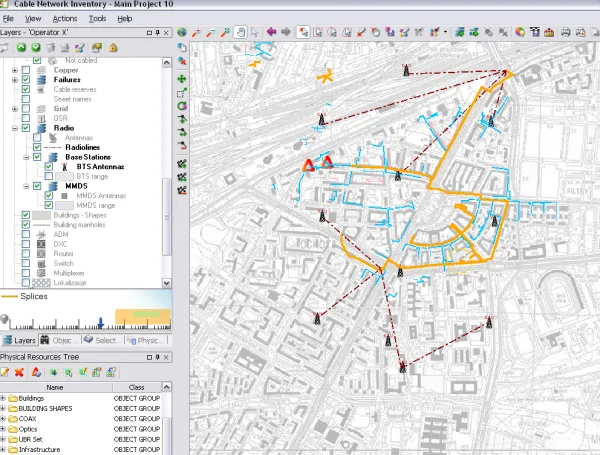Viewport: 600px width, 455px height.
Task: Expand the Buildings object group
Action: pyautogui.click(x=4, y=398)
